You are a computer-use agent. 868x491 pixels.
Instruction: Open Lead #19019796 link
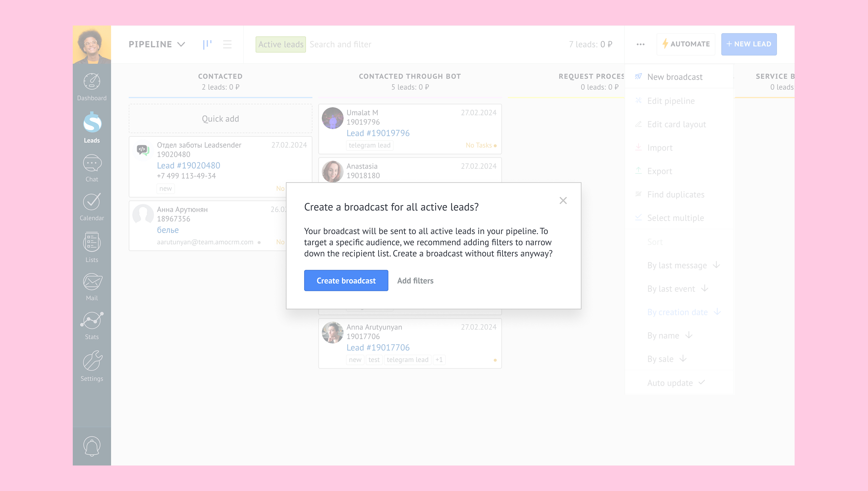click(378, 133)
